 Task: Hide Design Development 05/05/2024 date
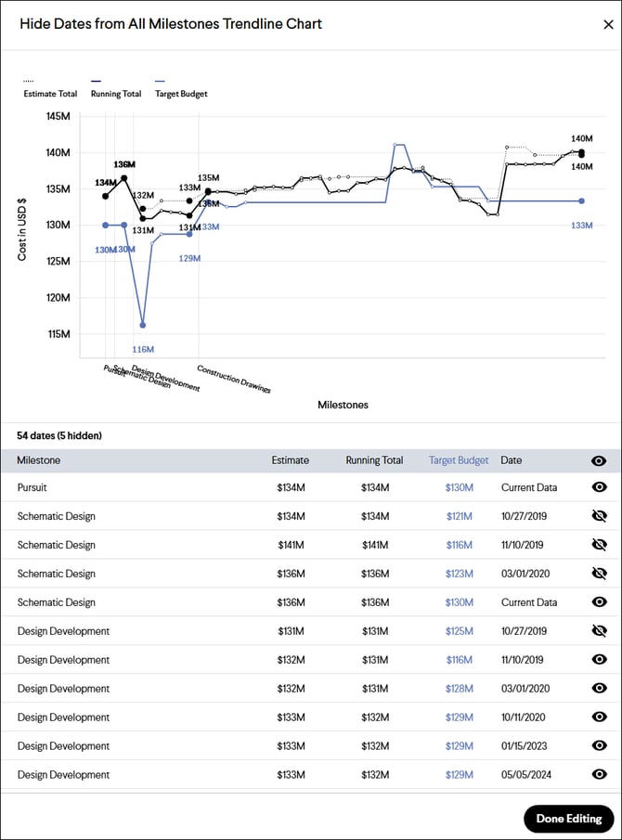599,775
